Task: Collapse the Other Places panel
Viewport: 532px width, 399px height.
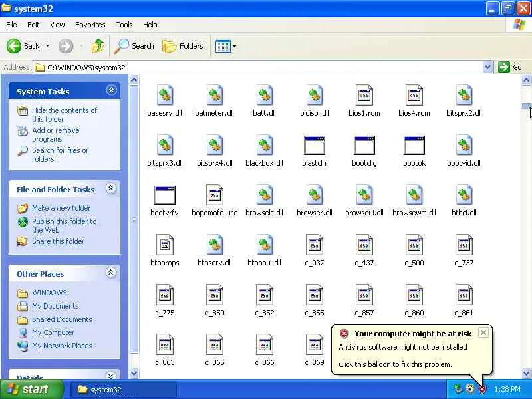Action: pyautogui.click(x=111, y=273)
